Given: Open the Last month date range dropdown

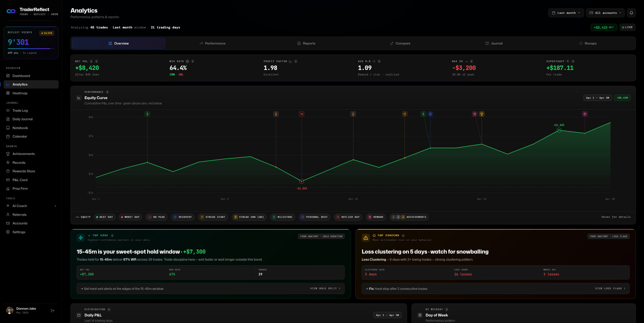Looking at the screenshot, I should click(566, 13).
